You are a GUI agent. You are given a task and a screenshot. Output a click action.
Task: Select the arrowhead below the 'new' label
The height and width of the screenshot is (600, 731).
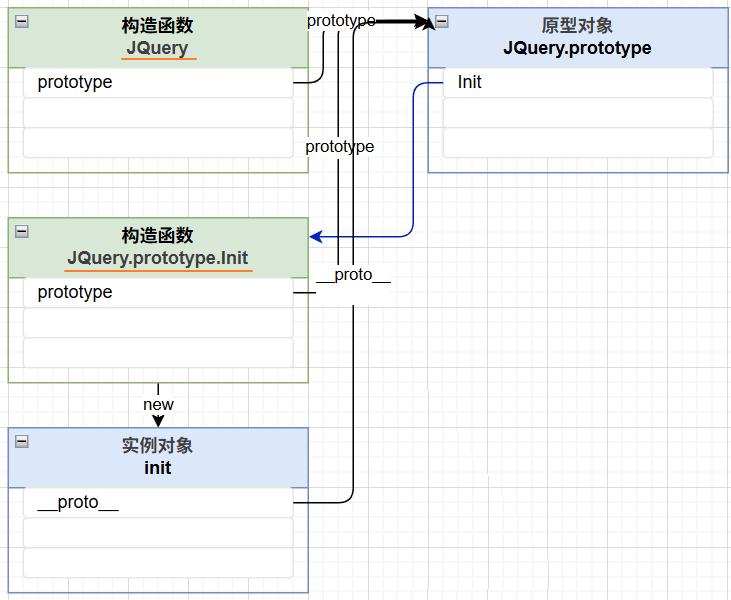click(x=159, y=421)
